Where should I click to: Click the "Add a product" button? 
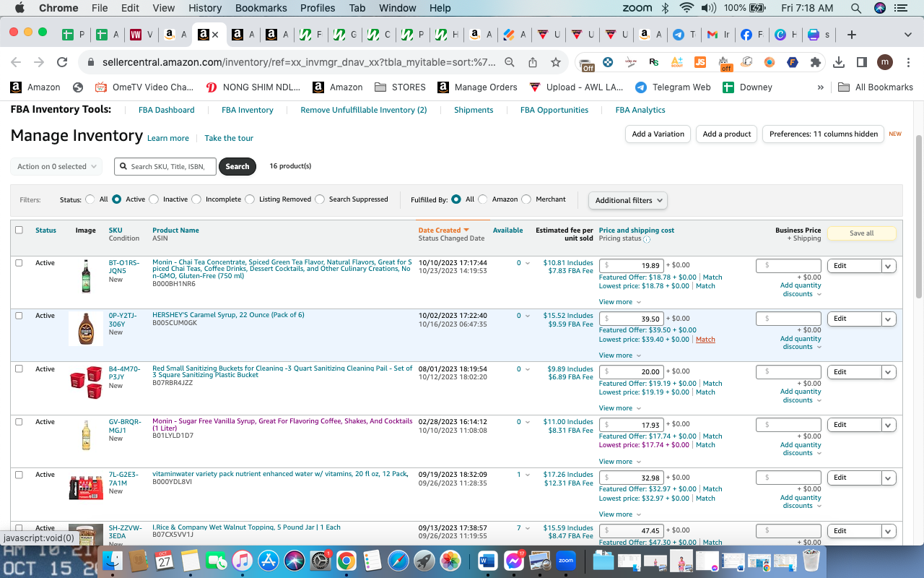(727, 134)
